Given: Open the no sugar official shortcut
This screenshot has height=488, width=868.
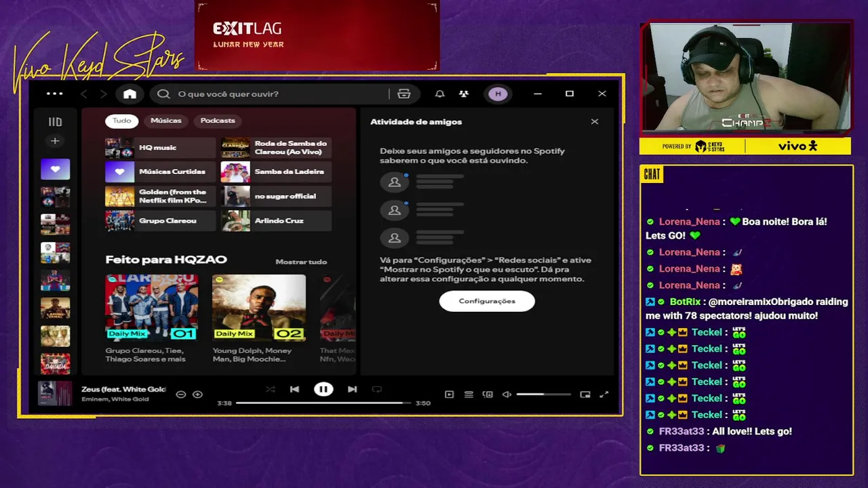Looking at the screenshot, I should pyautogui.click(x=276, y=197).
